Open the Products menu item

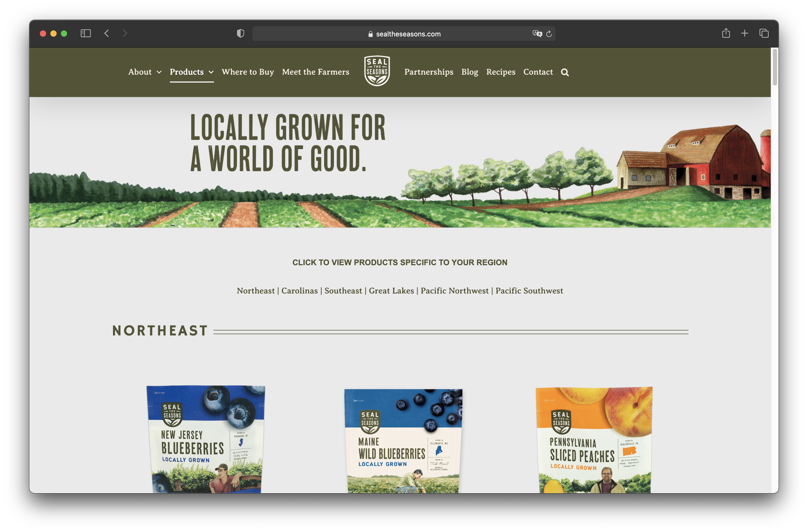click(x=187, y=72)
